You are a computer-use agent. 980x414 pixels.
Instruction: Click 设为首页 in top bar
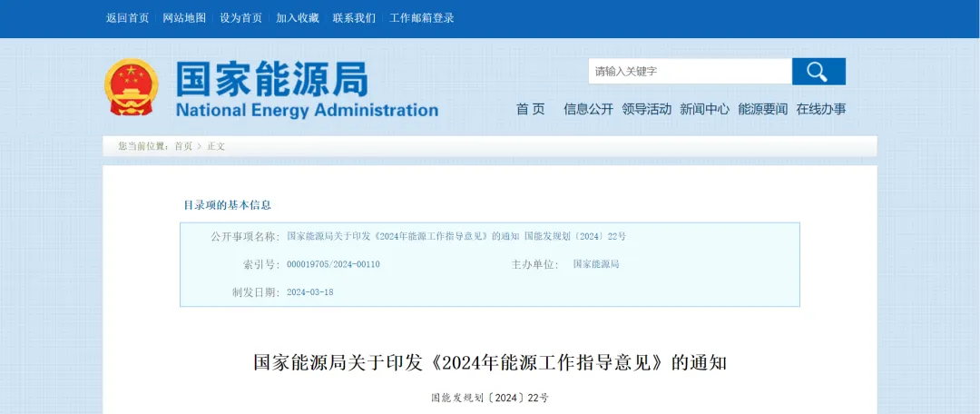point(240,18)
